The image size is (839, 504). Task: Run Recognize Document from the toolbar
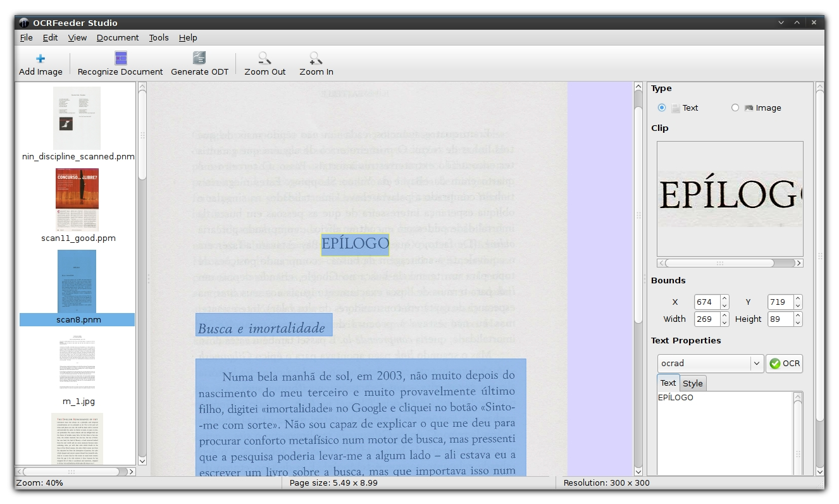pyautogui.click(x=120, y=59)
